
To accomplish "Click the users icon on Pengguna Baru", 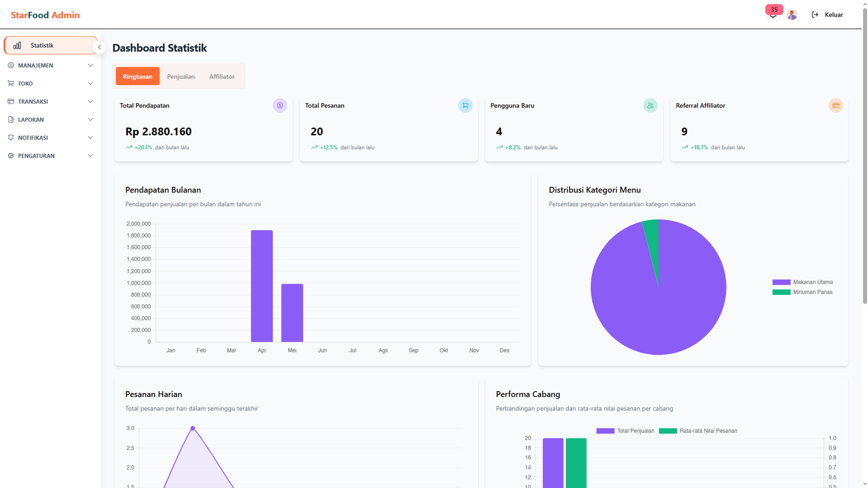I will 650,106.
